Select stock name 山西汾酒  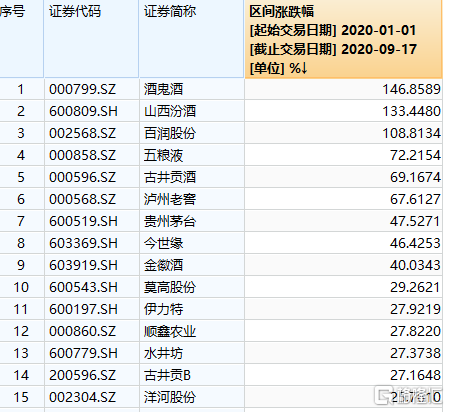[170, 111]
